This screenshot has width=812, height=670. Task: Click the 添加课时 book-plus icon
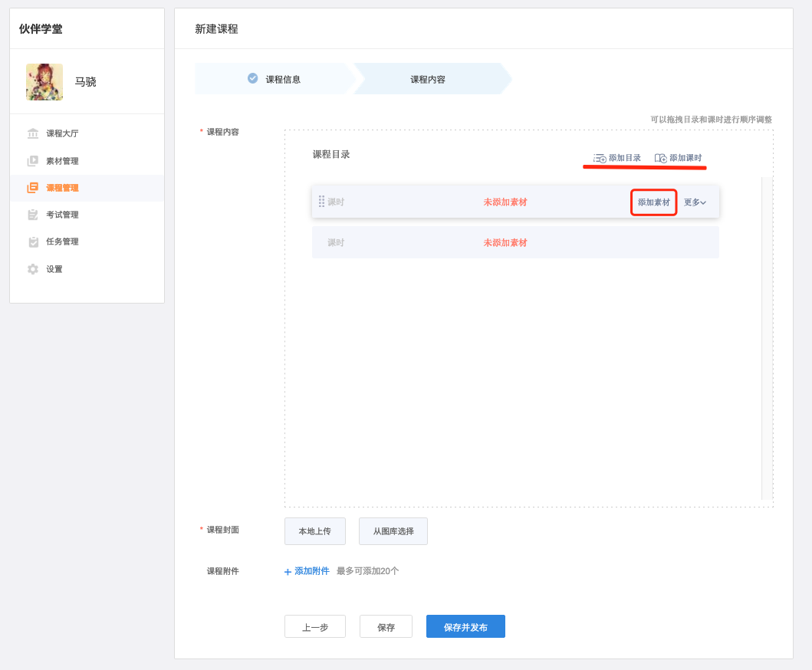[x=660, y=158]
